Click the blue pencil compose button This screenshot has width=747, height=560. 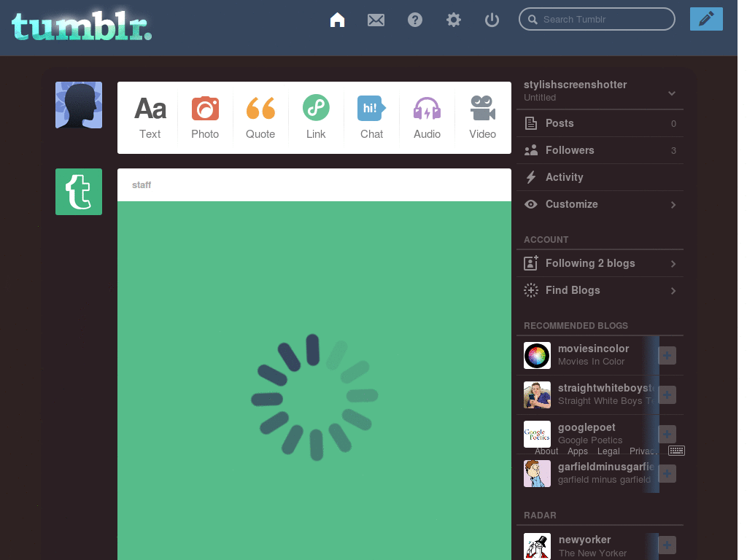click(706, 19)
